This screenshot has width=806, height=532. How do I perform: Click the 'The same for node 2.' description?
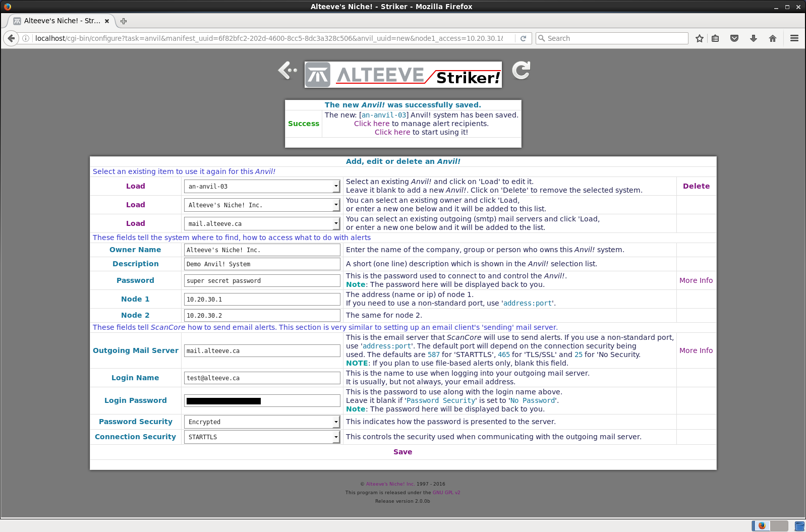pyautogui.click(x=384, y=315)
